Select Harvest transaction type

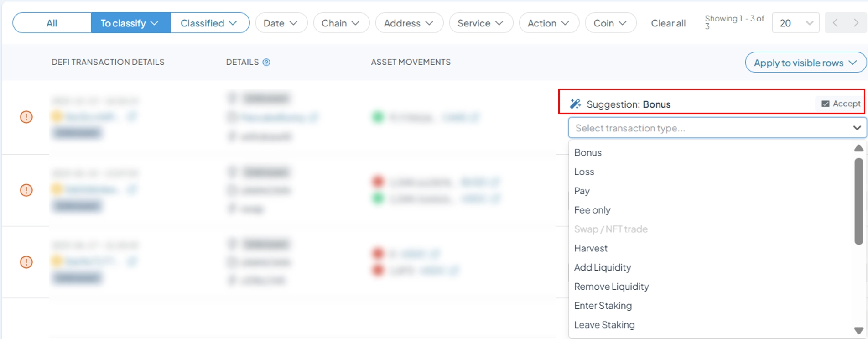[x=591, y=248]
